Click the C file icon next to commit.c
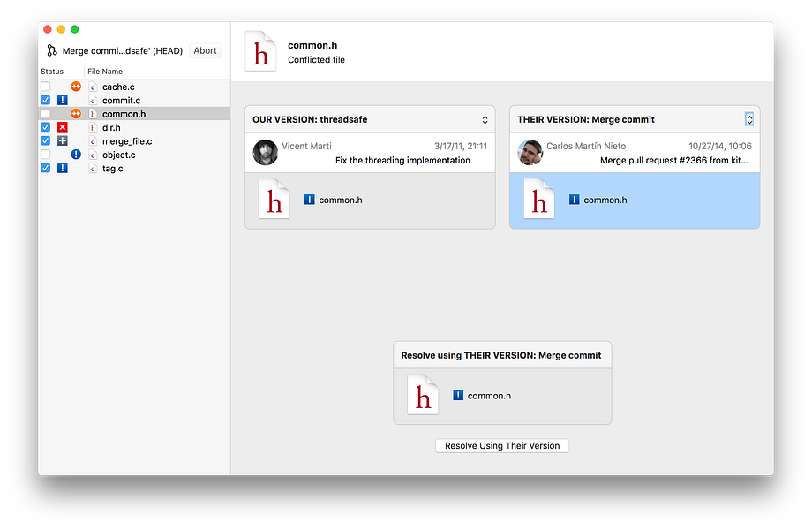Image resolution: width=812 pixels, height=530 pixels. coord(93,100)
